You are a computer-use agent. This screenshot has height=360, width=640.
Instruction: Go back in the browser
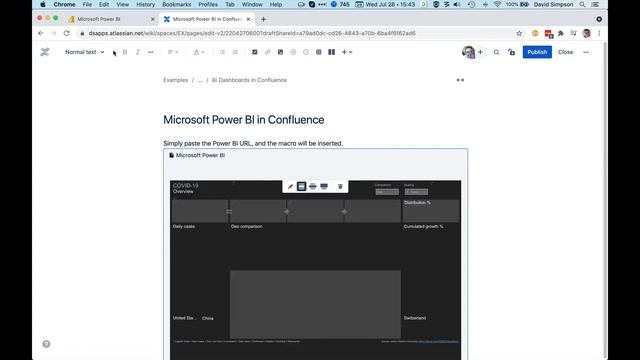coord(41,33)
